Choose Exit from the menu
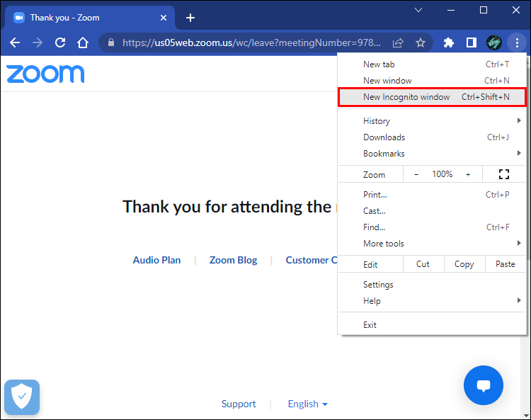The height and width of the screenshot is (420, 531). point(432,325)
